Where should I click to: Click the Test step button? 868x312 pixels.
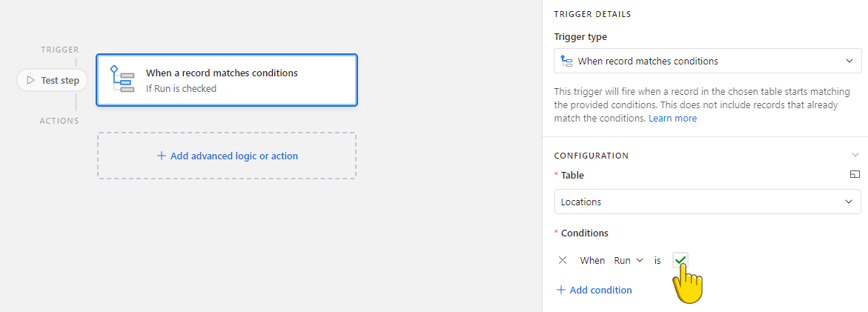coord(52,80)
